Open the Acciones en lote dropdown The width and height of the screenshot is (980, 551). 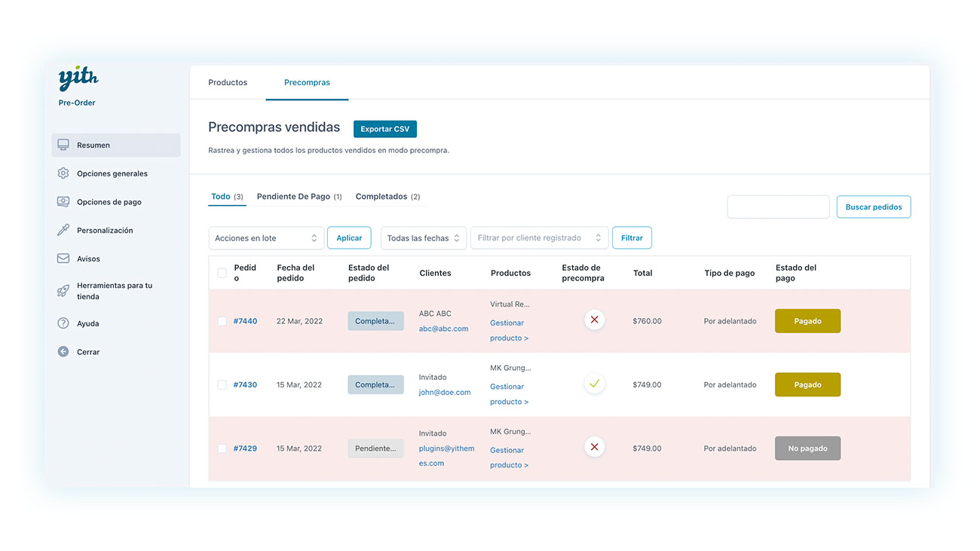coord(266,238)
